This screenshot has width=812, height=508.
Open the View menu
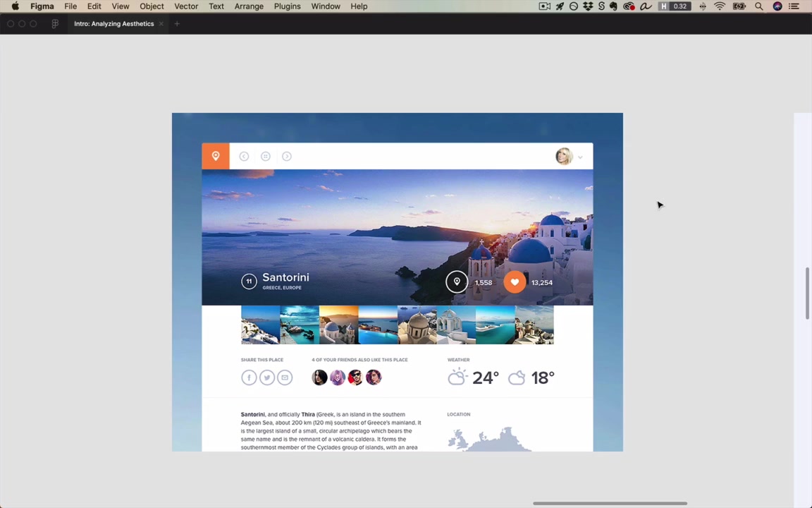120,6
